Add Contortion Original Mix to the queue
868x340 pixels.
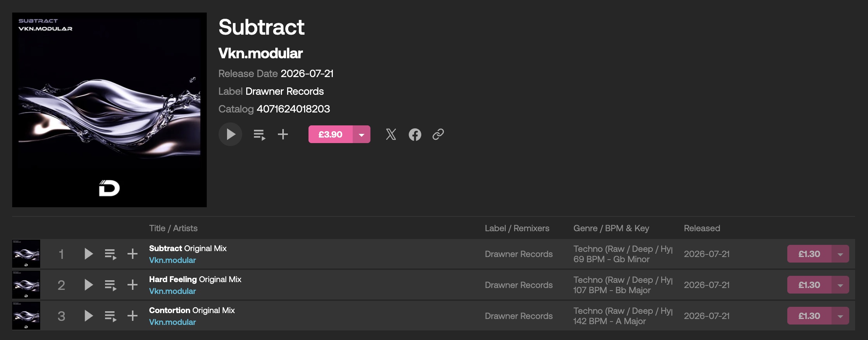(x=111, y=316)
